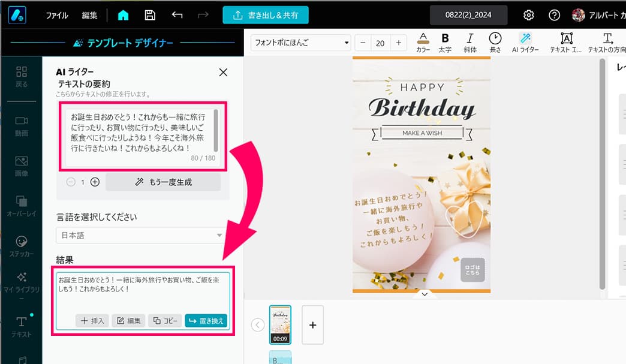626x364 pixels.
Task: Select the MAKE A WISH text on canvas
Action: (x=422, y=133)
